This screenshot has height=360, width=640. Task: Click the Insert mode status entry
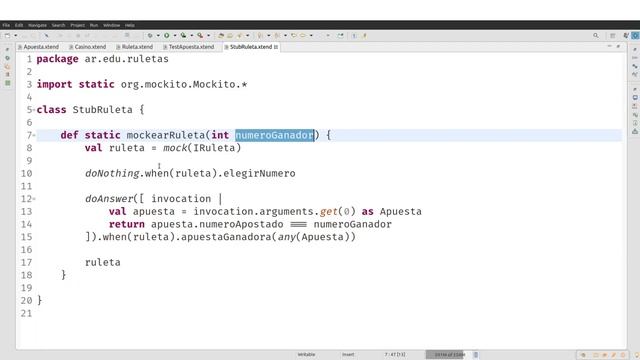pyautogui.click(x=348, y=355)
